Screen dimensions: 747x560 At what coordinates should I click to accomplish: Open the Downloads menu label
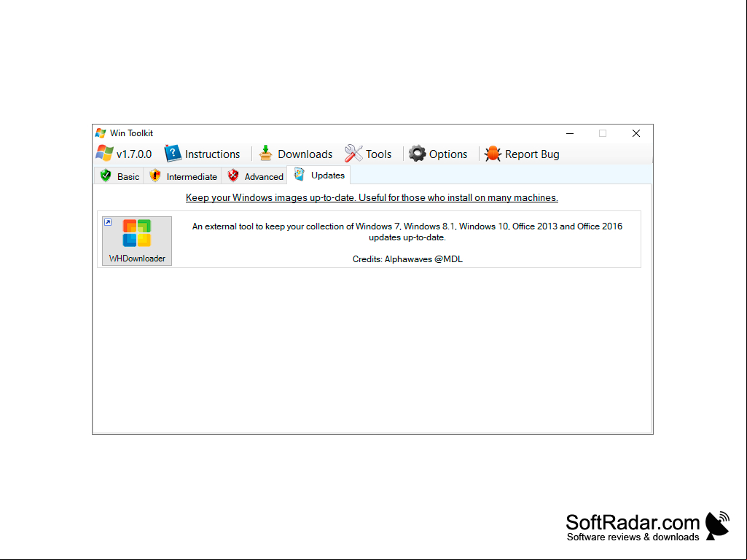(305, 154)
